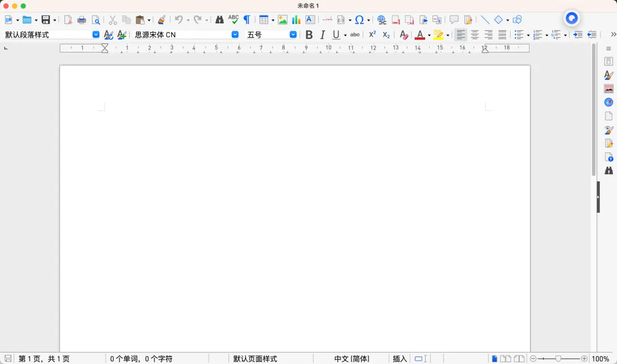Image resolution: width=617 pixels, height=364 pixels.
Task: Apply the yellow highlighting color
Action: point(438,35)
